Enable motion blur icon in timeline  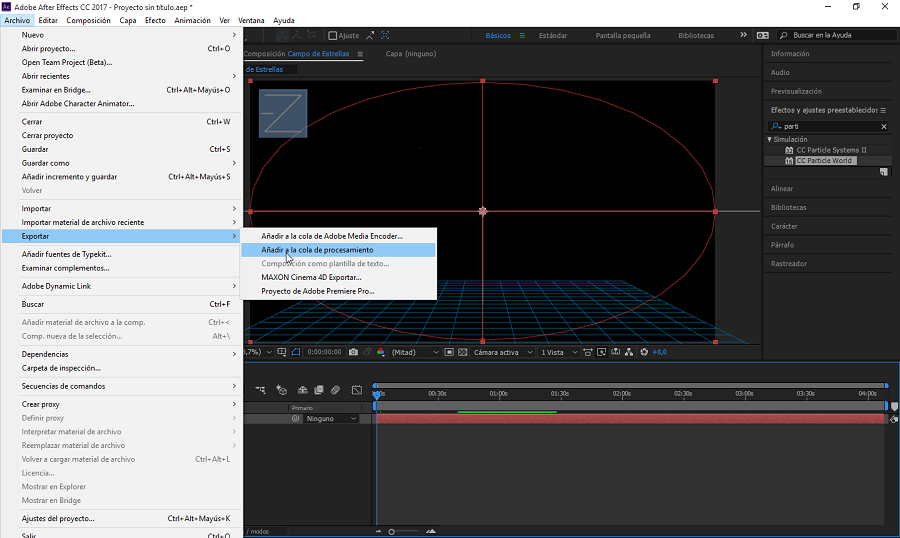tap(336, 390)
